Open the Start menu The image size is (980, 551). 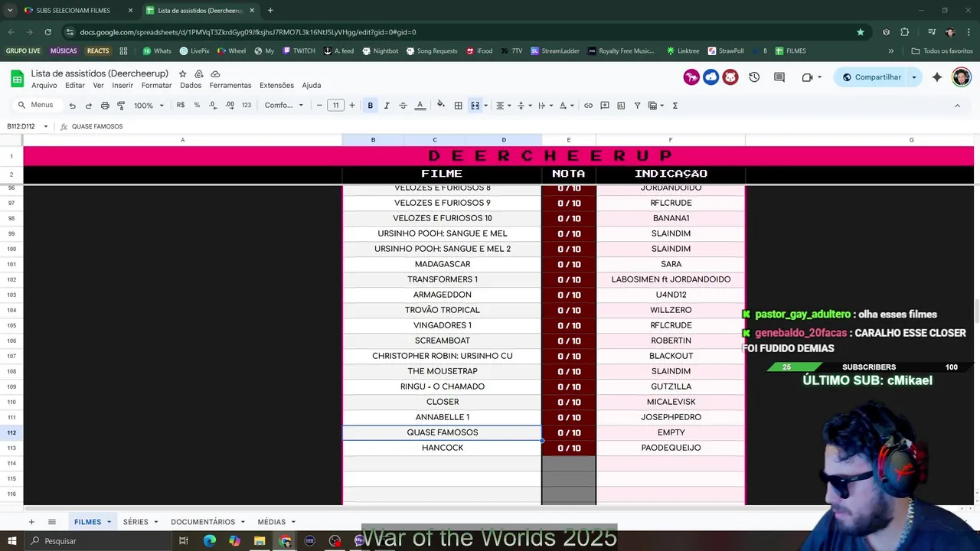[11, 541]
